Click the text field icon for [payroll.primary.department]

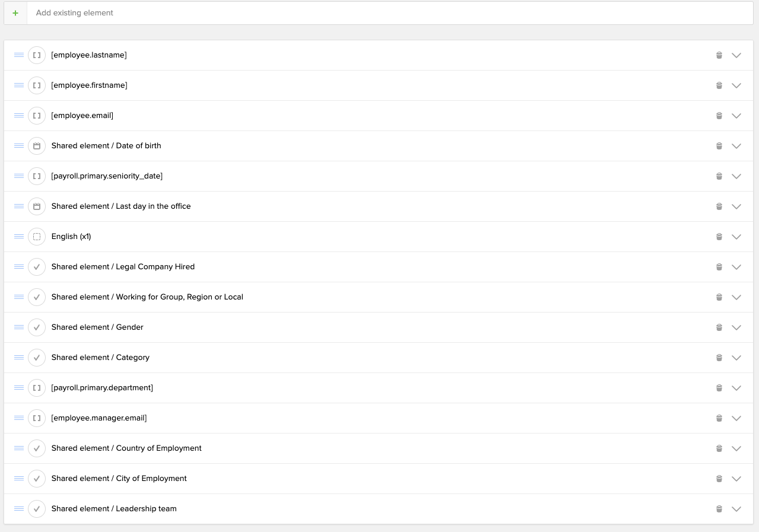pyautogui.click(x=36, y=387)
